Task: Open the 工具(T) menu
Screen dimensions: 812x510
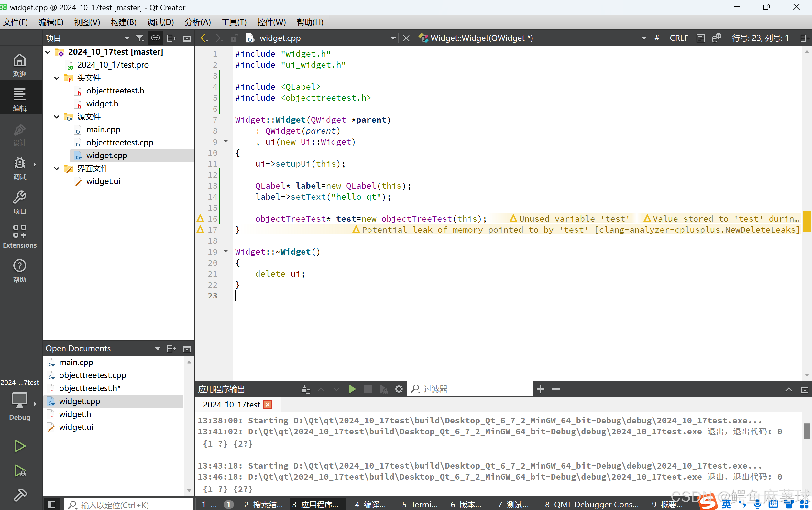Action: pos(234,22)
